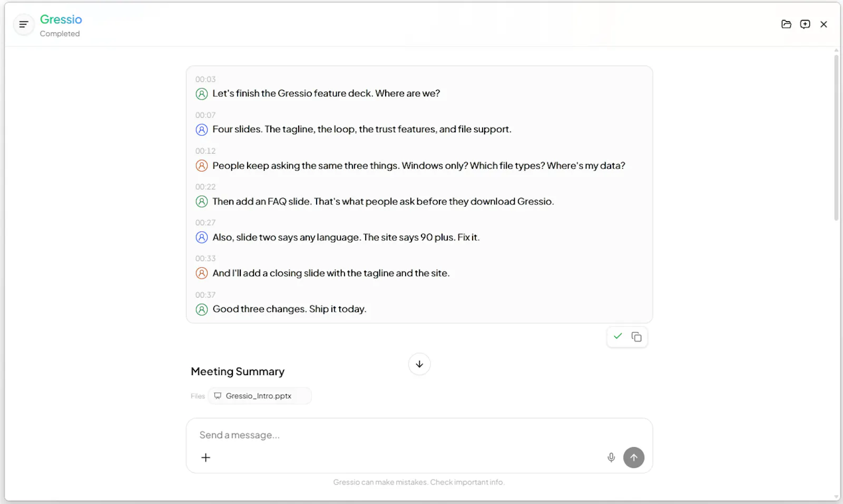Screen dimensions: 843x504
Task: Select the 00:07 timestamp
Action: [x=205, y=115]
